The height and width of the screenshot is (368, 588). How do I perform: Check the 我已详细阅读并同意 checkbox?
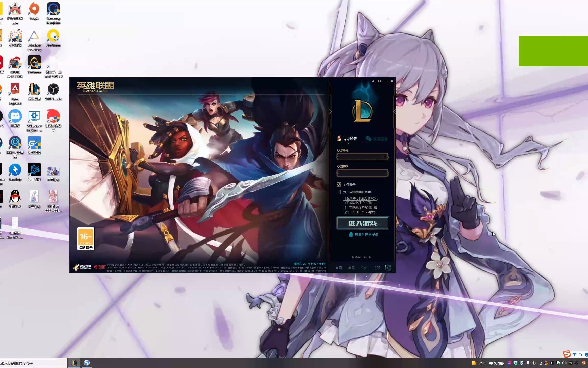click(x=339, y=192)
